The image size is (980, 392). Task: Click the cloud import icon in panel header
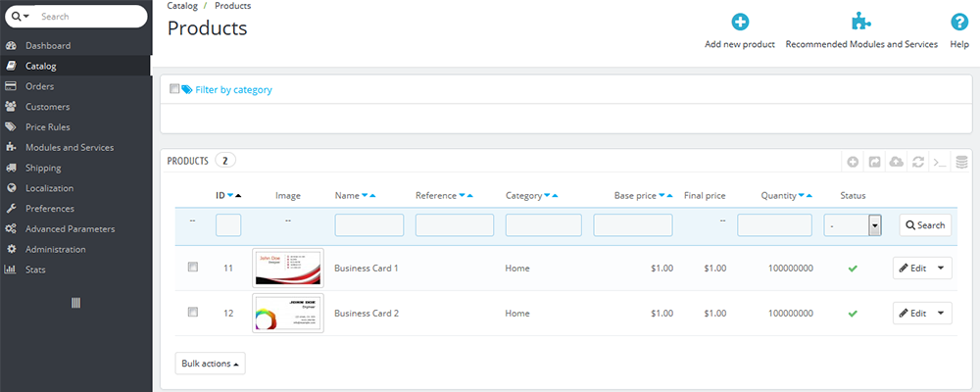point(897,162)
